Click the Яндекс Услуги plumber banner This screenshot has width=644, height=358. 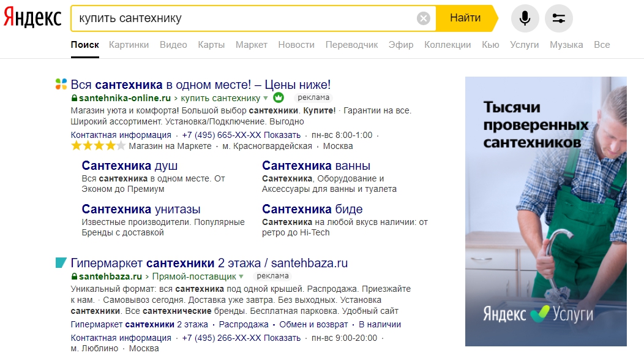(546, 211)
